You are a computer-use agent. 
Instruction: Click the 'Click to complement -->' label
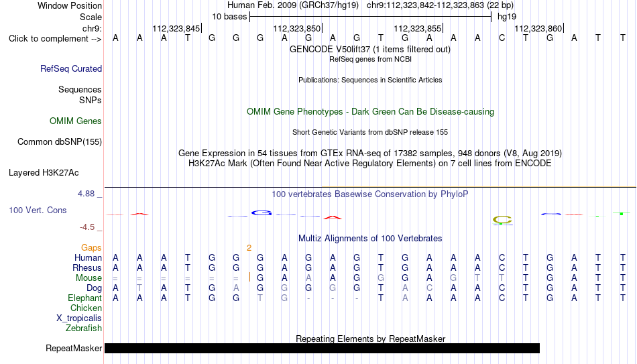[55, 39]
